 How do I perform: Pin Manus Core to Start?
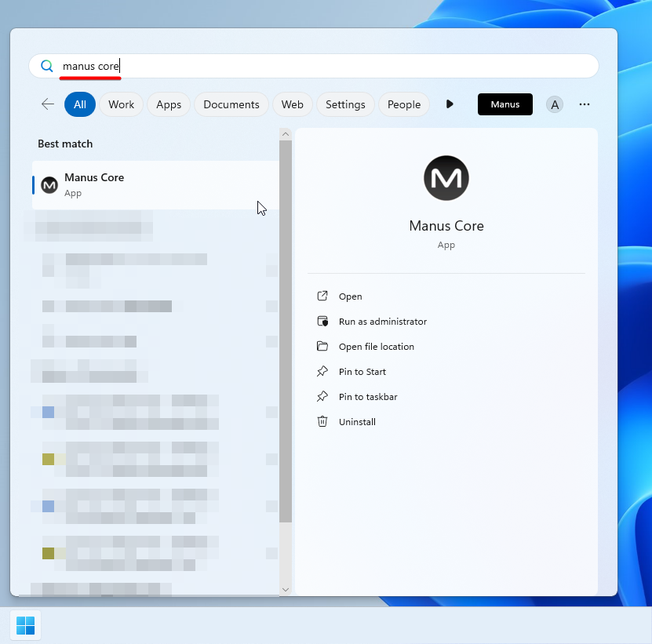(x=362, y=372)
